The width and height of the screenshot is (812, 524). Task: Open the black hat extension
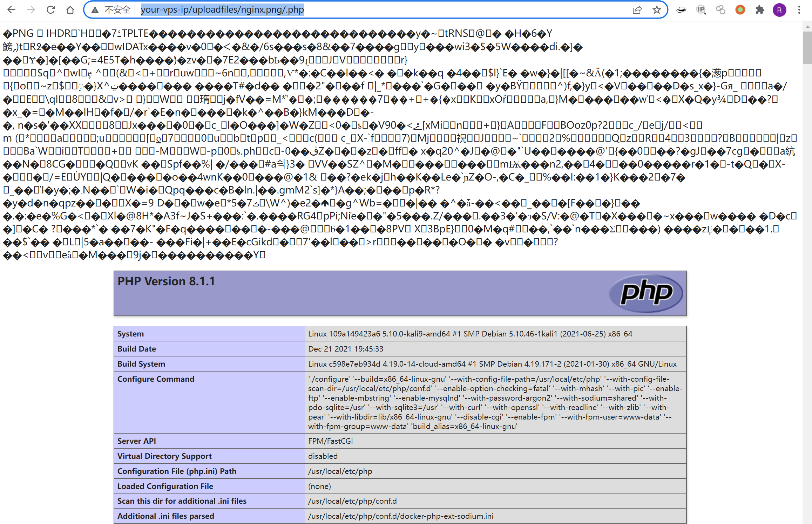(x=681, y=10)
